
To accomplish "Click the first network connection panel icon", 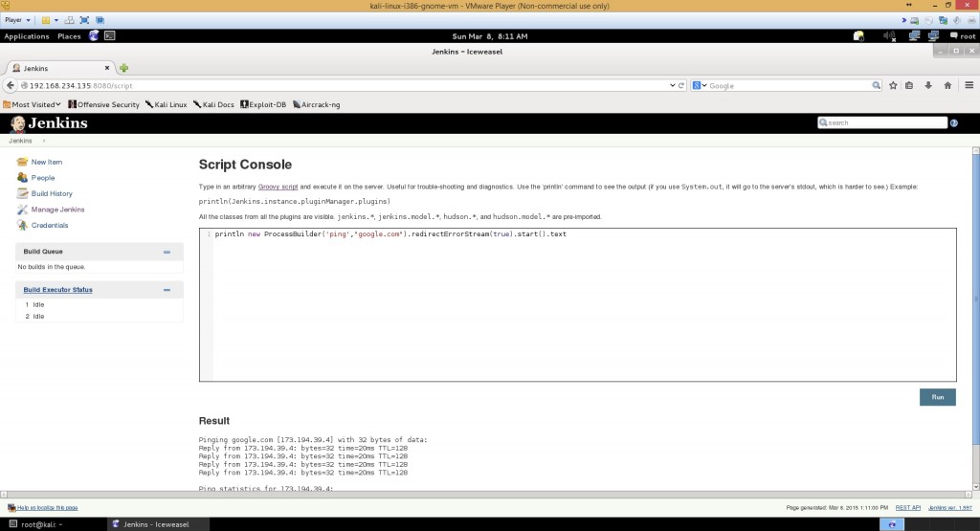I will [x=914, y=36].
